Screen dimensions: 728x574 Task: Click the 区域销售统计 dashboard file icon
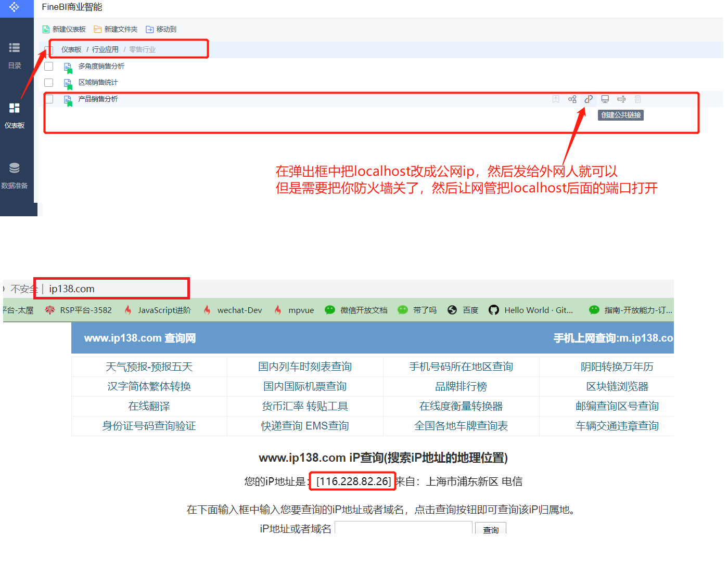(x=68, y=84)
